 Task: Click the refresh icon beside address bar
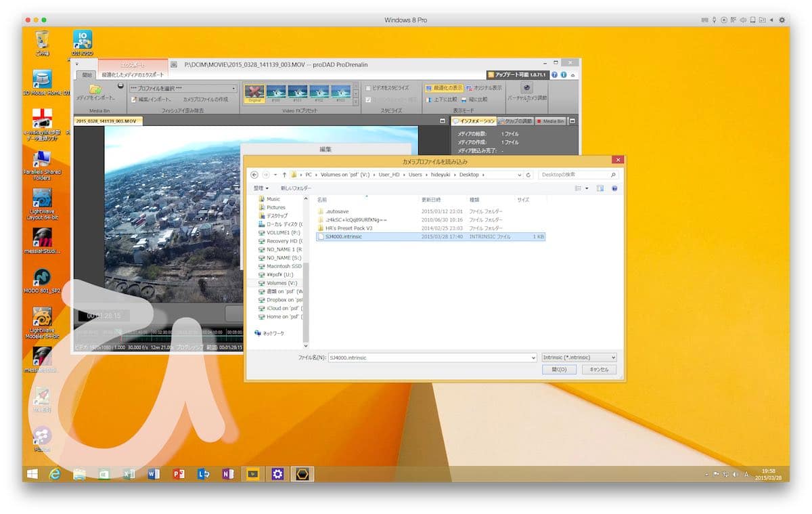tap(528, 175)
